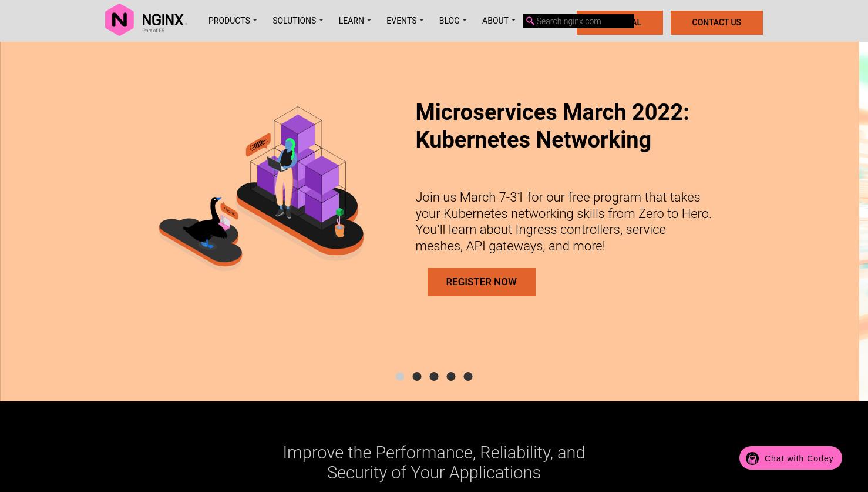868x492 pixels.
Task: Open the About dropdown menu
Action: point(499,21)
